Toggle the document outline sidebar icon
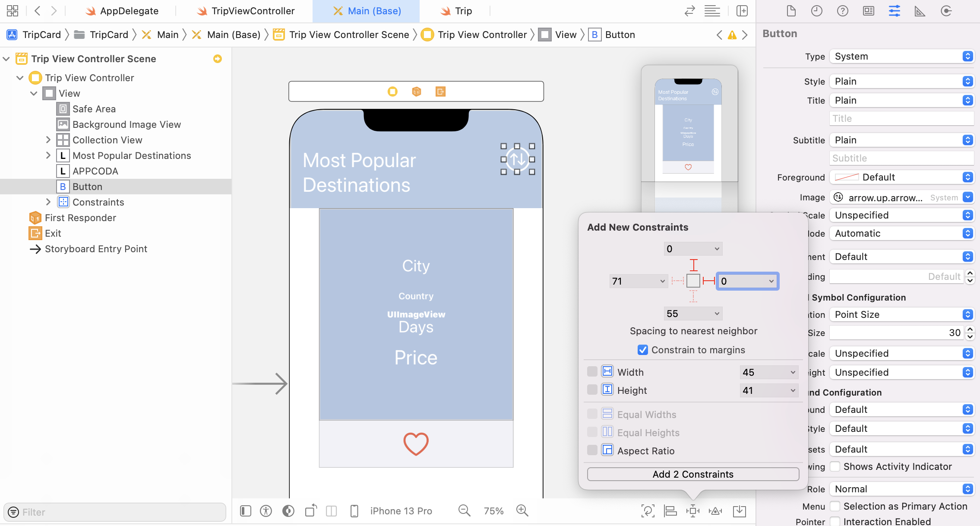The height and width of the screenshot is (526, 980). (x=246, y=511)
